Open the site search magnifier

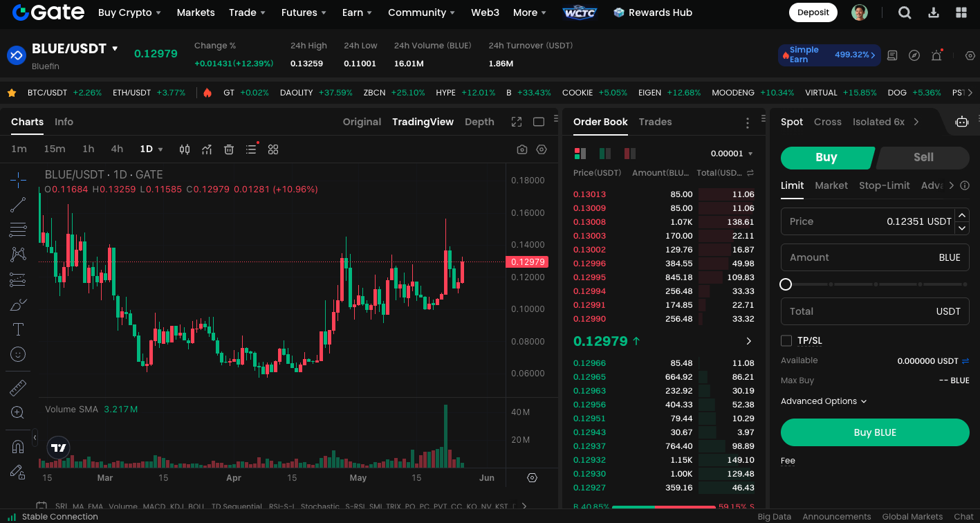905,12
